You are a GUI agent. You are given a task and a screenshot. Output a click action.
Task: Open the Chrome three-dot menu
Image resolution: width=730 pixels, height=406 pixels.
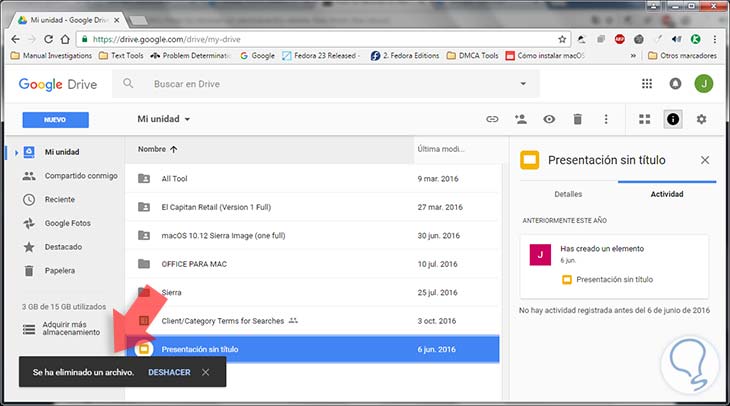pos(715,40)
